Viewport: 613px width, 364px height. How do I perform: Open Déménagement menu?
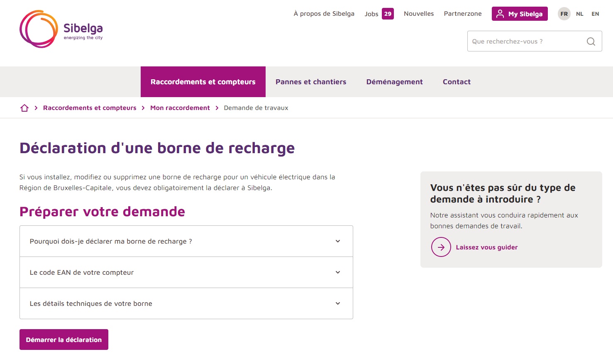pos(395,82)
